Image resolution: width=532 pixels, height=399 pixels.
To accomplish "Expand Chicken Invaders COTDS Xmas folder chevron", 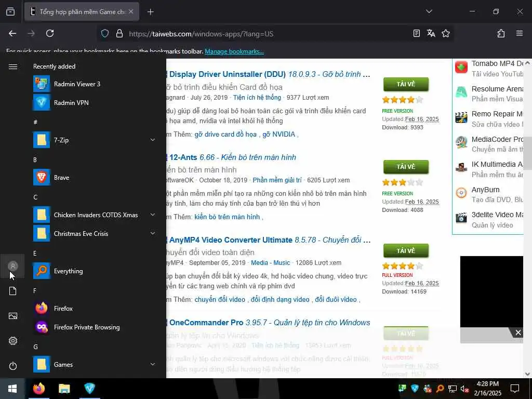I will pos(153,215).
